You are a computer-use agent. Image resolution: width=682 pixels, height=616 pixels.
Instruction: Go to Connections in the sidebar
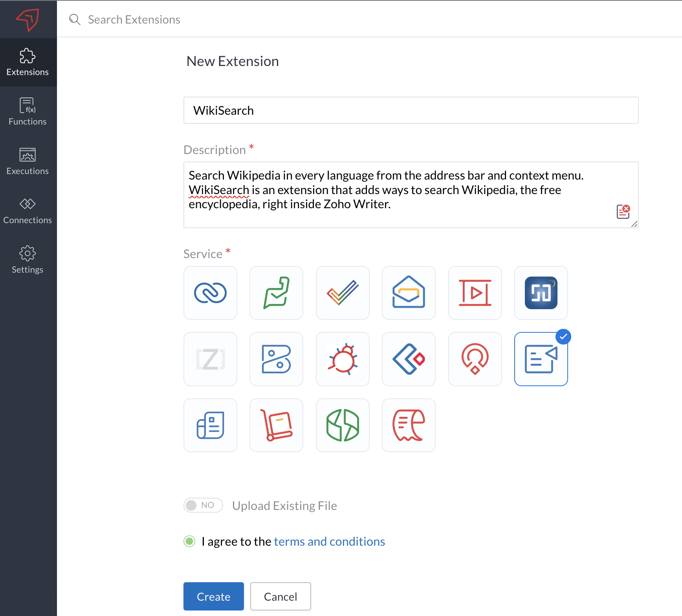(x=27, y=211)
